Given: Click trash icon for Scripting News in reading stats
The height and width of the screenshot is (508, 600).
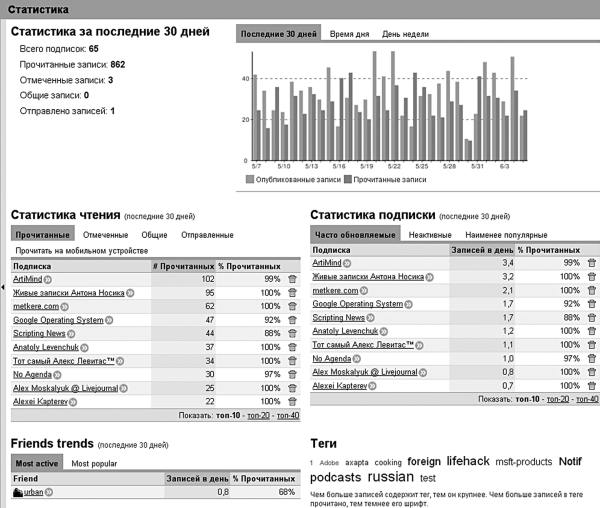Looking at the screenshot, I should (x=292, y=334).
